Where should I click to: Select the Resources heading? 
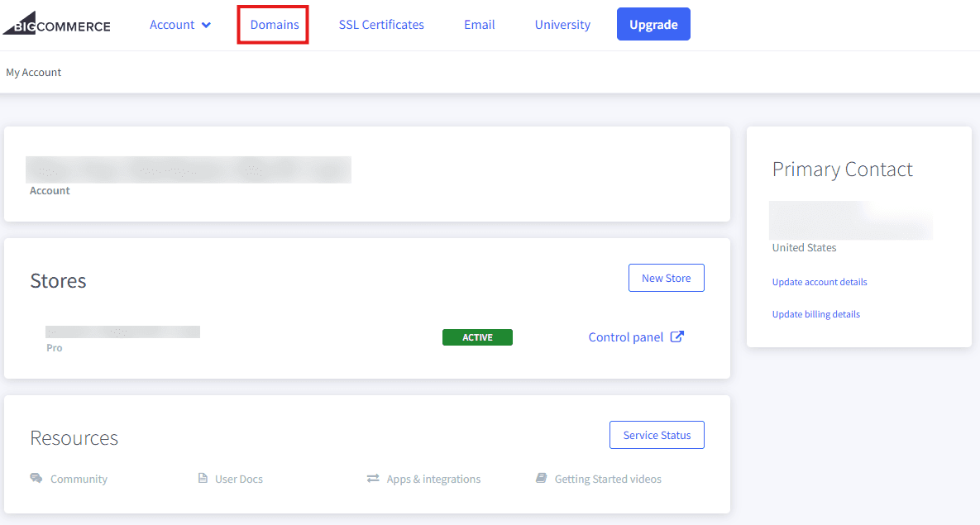(74, 438)
